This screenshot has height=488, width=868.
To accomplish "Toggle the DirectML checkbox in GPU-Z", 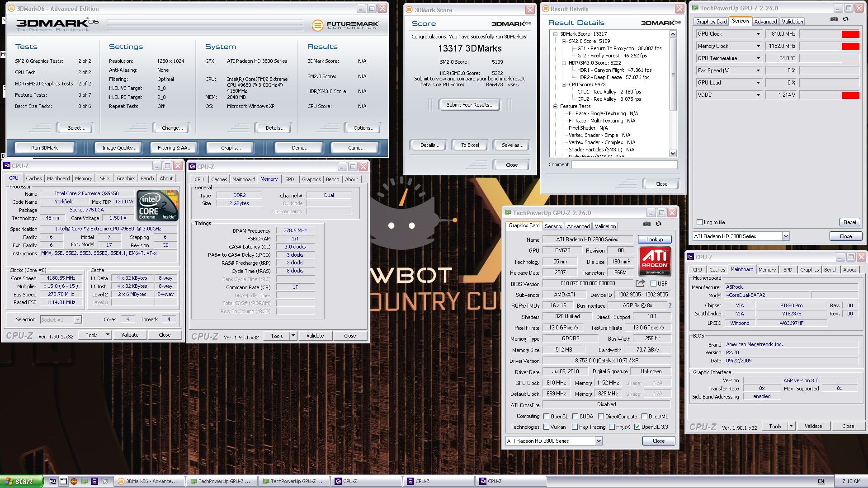I will tap(644, 417).
